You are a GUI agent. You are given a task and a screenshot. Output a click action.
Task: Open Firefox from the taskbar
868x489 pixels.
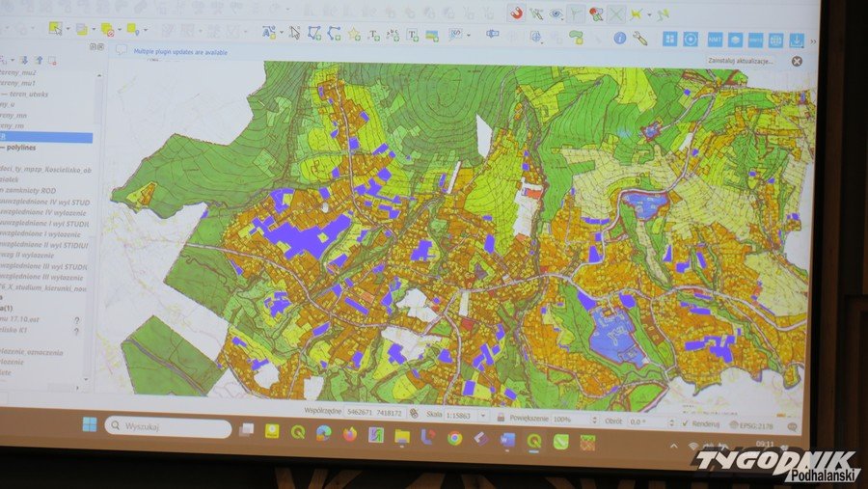(349, 434)
